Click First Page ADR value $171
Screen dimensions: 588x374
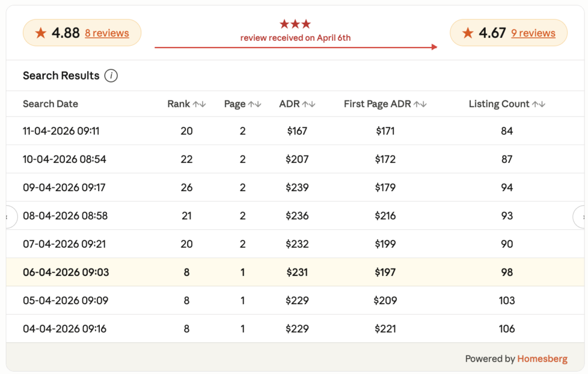(x=385, y=131)
